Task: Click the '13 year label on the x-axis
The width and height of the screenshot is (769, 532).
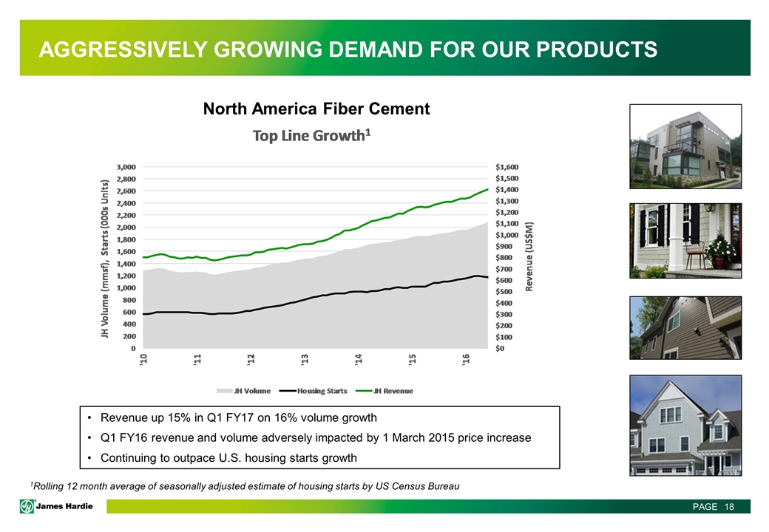Action: (x=305, y=359)
